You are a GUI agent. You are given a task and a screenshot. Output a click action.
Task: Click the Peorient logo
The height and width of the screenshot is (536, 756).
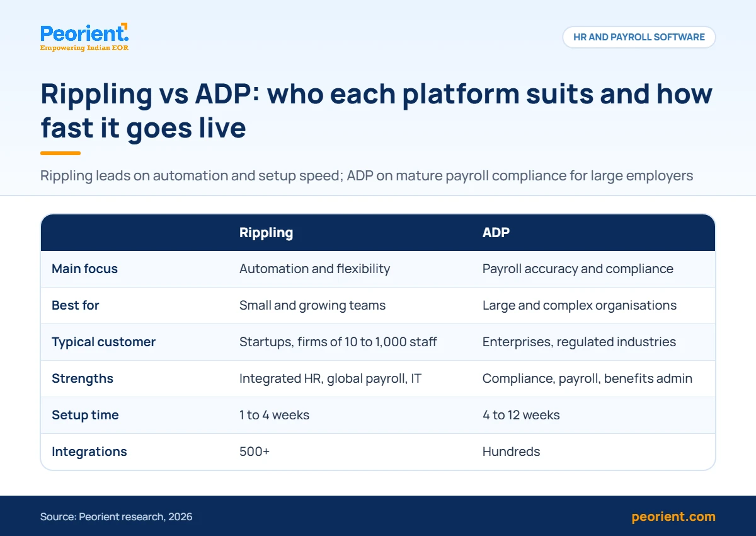[84, 37]
